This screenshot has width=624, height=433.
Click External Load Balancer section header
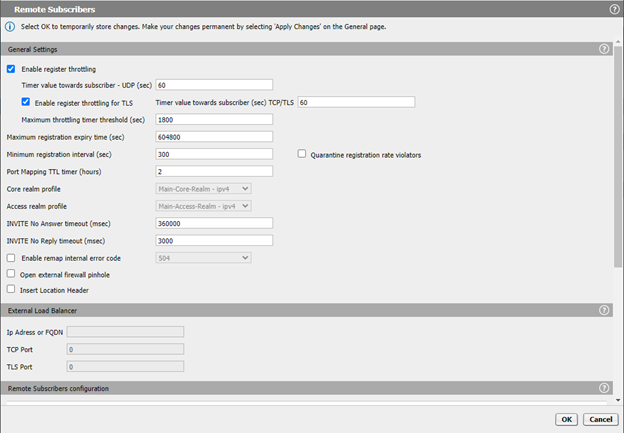pos(306,310)
